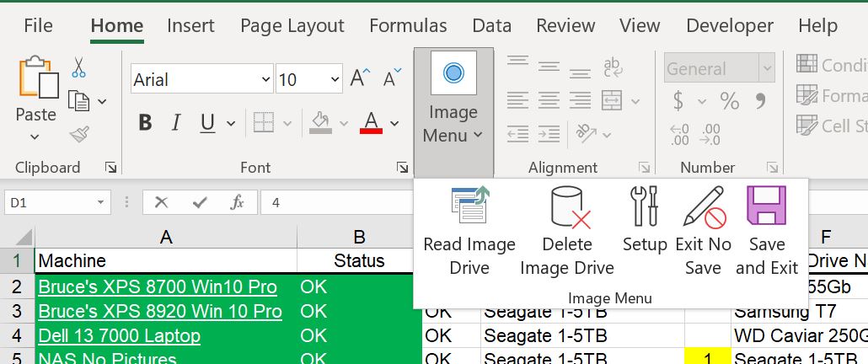Click the Dell 13 7000 Laptop link
Screen dimensions: 868x364
tap(119, 336)
